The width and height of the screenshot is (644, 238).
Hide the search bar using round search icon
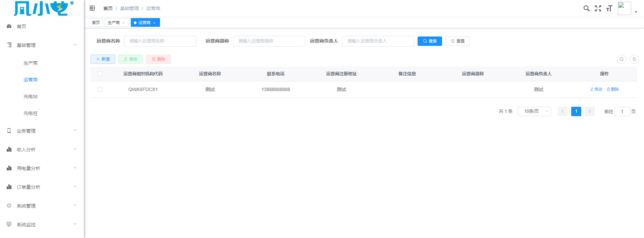click(x=621, y=59)
